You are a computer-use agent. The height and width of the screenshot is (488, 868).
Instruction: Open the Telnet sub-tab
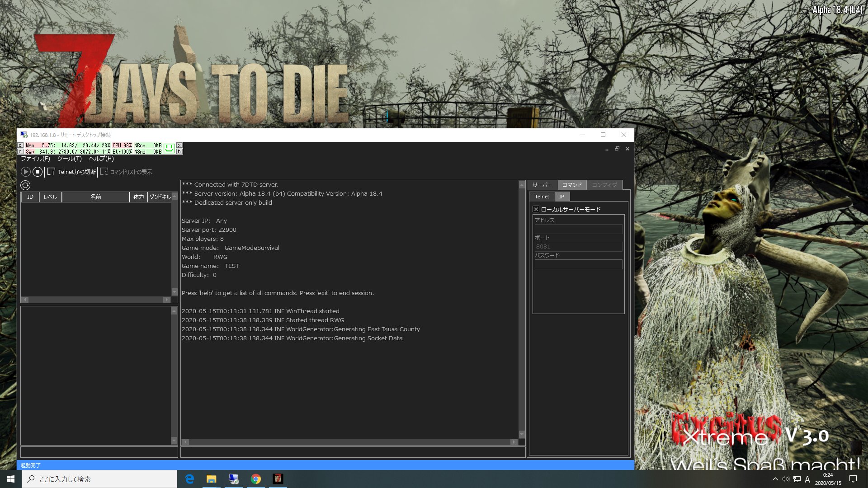(x=542, y=197)
